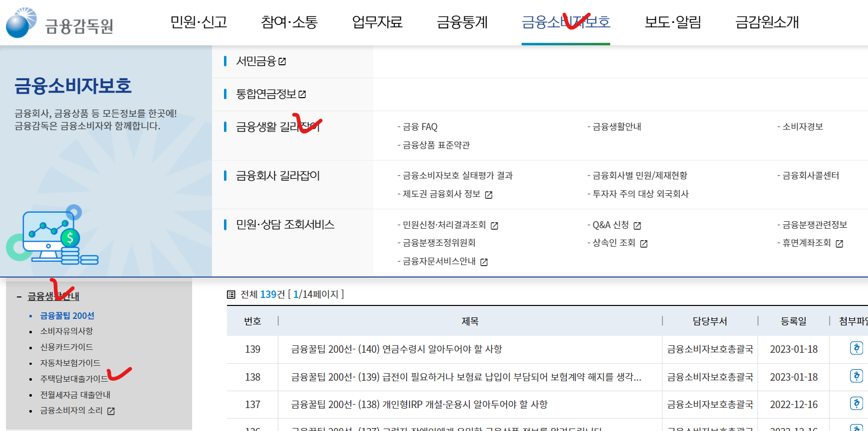
Task: Click external-link icon beside 휴면계좌조회
Action: (839, 244)
